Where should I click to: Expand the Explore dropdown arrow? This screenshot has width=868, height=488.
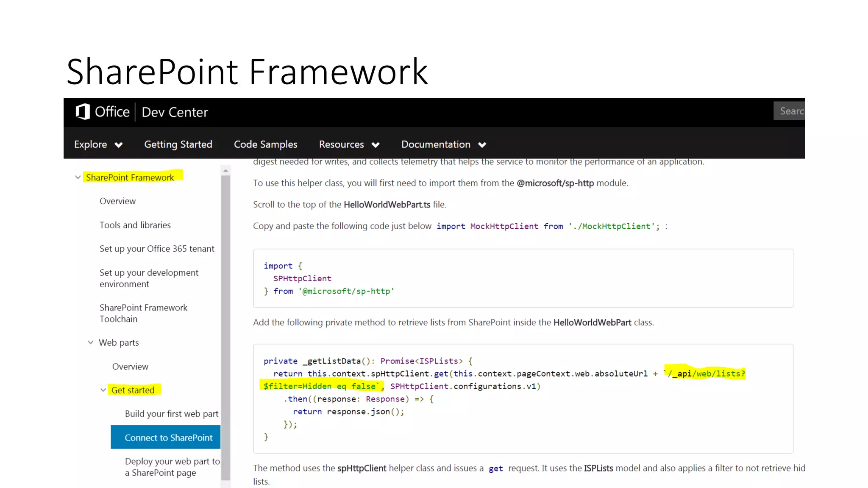[x=119, y=145]
